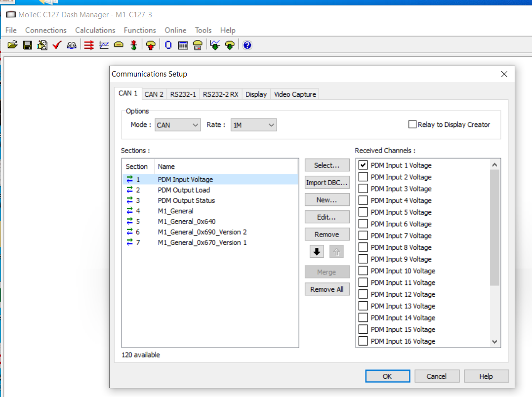Tick PDM Input 8 Voltage checkbox
This screenshot has width=532, height=397.
(363, 247)
